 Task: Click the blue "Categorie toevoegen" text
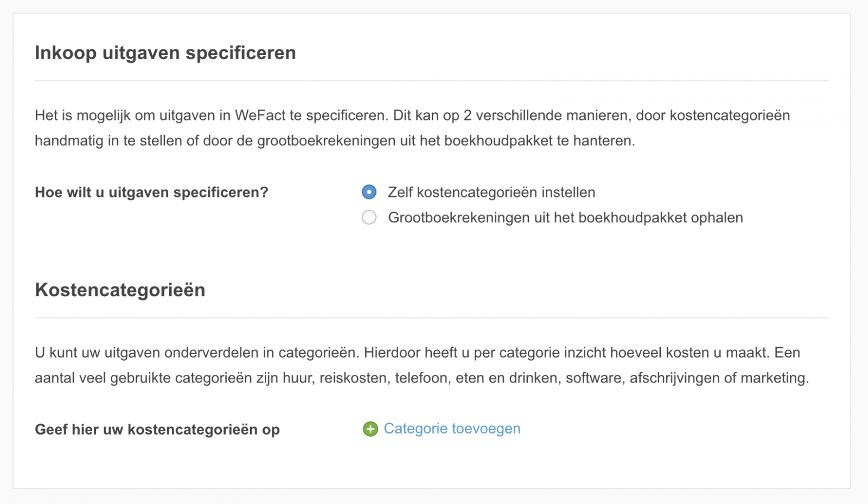[x=452, y=429]
